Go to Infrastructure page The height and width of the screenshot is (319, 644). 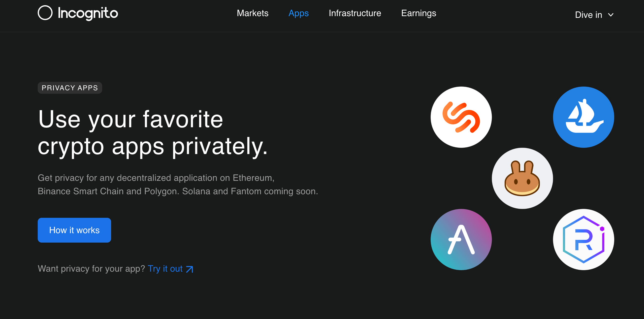tap(355, 13)
